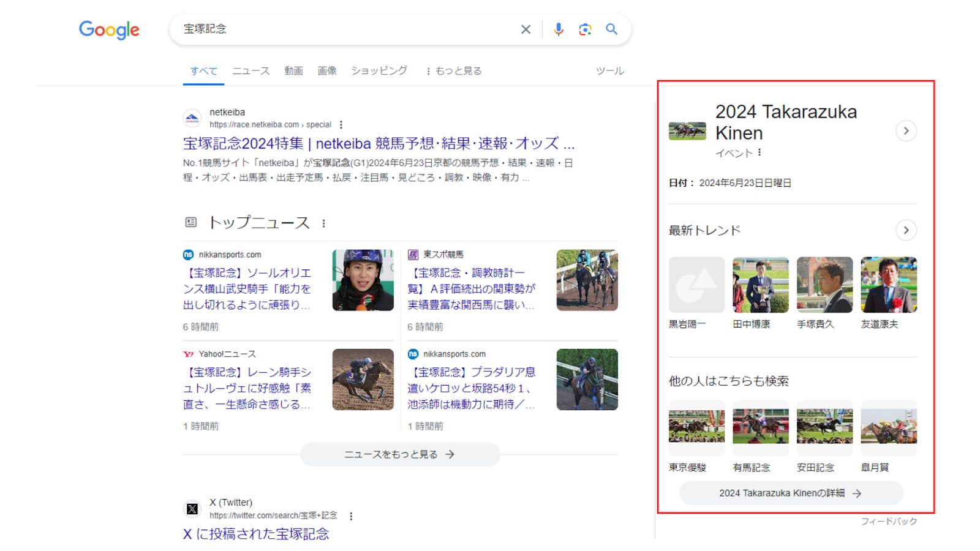Switch to the 画像 tab
The image size is (980, 551).
tap(327, 71)
